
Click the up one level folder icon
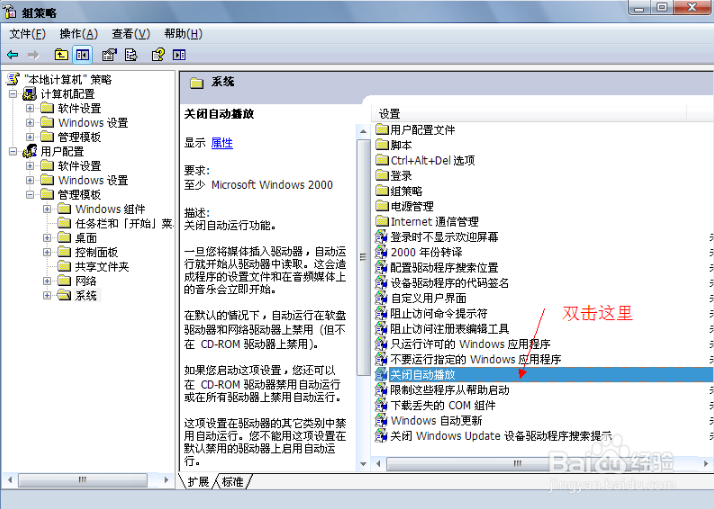point(62,55)
